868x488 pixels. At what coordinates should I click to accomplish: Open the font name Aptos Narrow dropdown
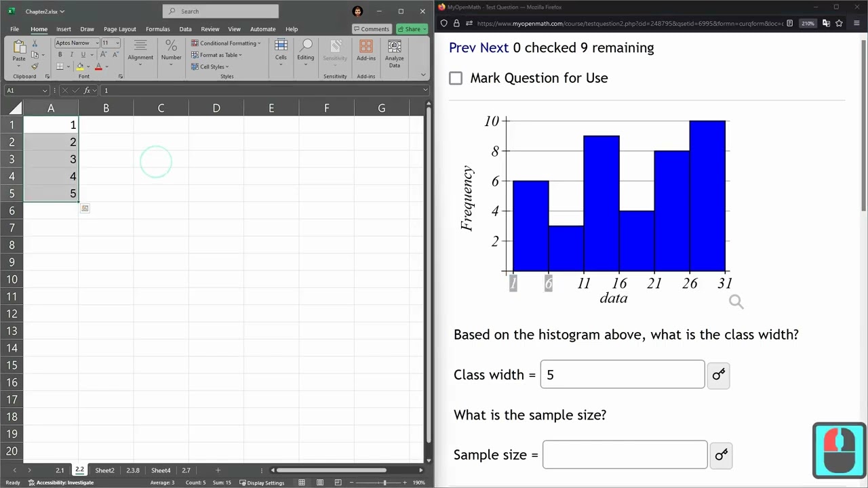(x=97, y=43)
